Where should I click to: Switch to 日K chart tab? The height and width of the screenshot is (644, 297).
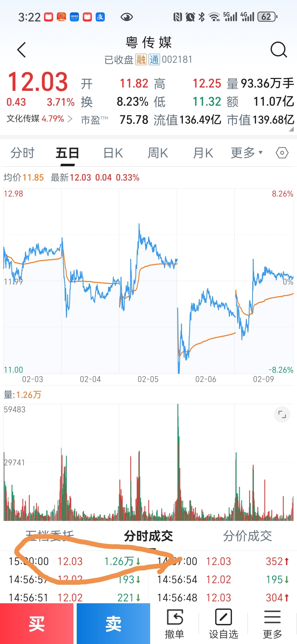(x=113, y=153)
